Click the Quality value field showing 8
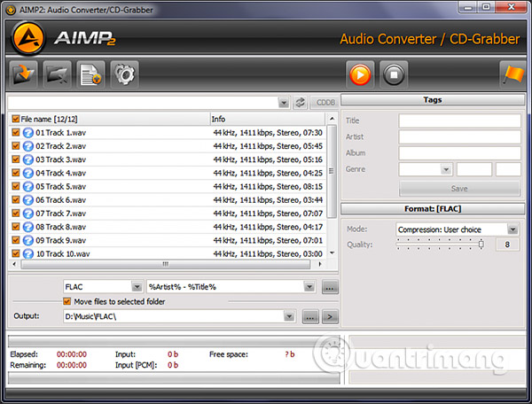Image resolution: width=532 pixels, height=404 pixels. click(507, 245)
